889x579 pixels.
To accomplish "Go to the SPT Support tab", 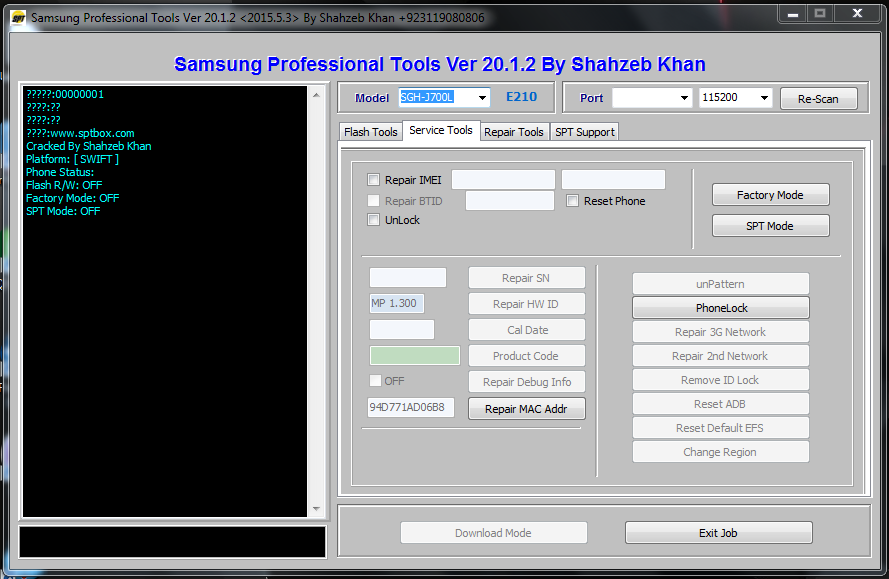I will tap(585, 132).
